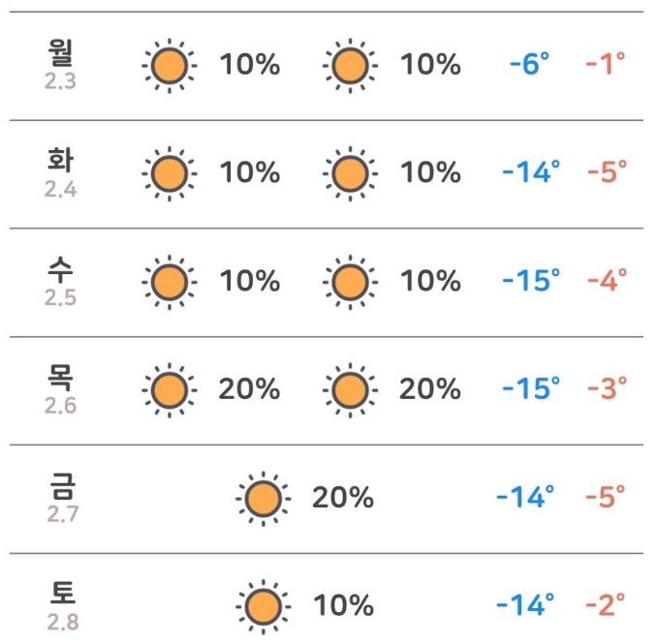Select the 월 2.3 day label

point(61,64)
